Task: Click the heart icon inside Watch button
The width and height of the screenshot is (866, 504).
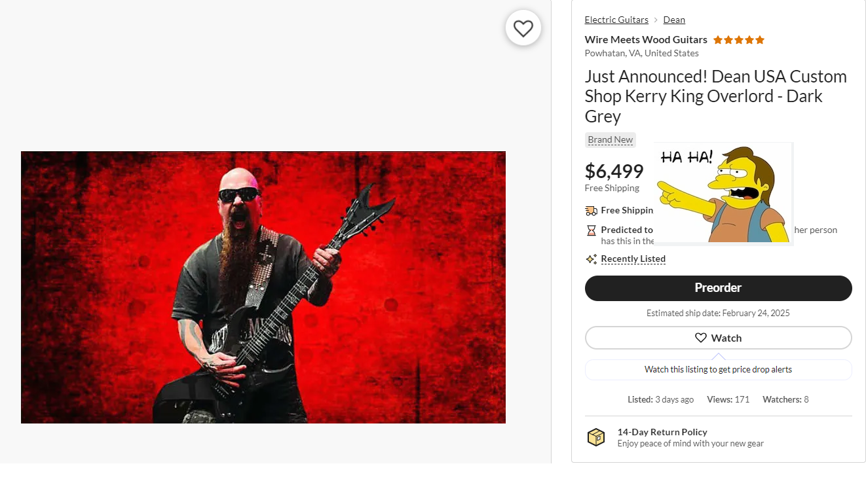Action: coord(701,338)
